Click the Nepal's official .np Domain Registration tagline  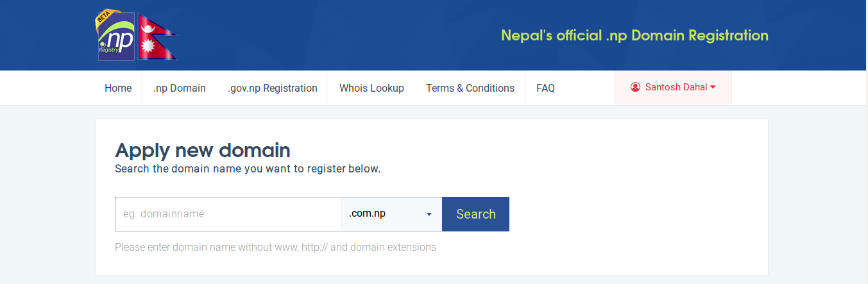pos(634,35)
